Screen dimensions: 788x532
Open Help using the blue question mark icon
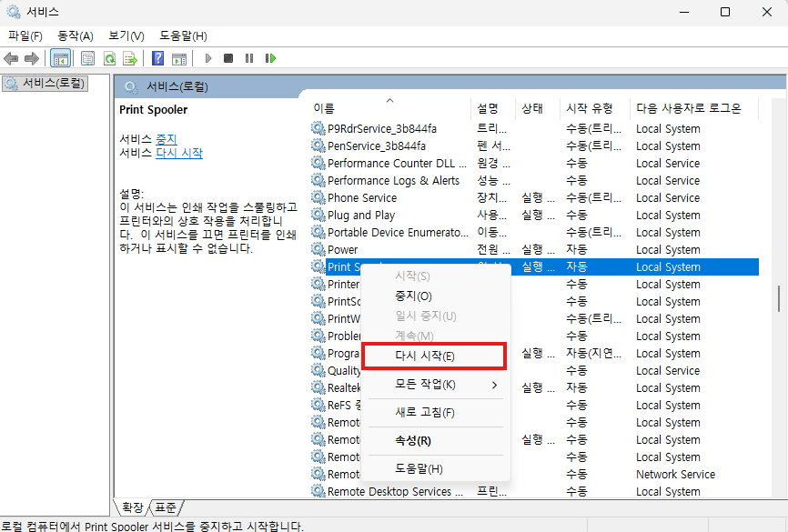(158, 57)
